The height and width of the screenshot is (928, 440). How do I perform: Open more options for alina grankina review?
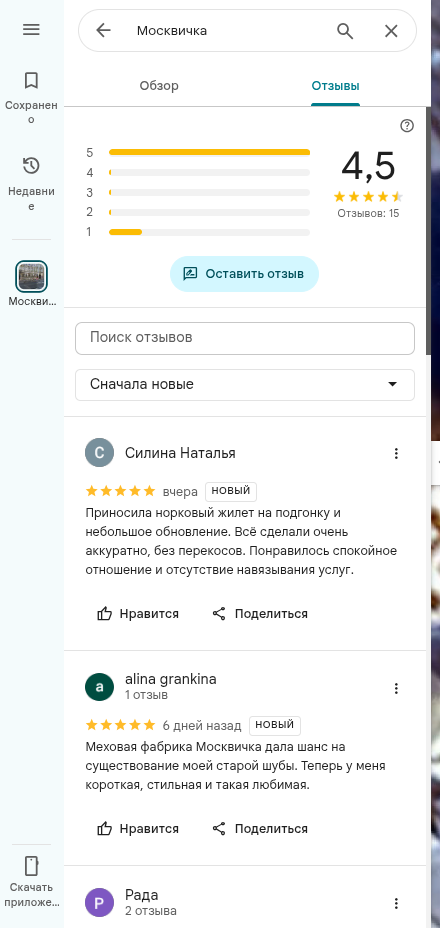tap(396, 688)
